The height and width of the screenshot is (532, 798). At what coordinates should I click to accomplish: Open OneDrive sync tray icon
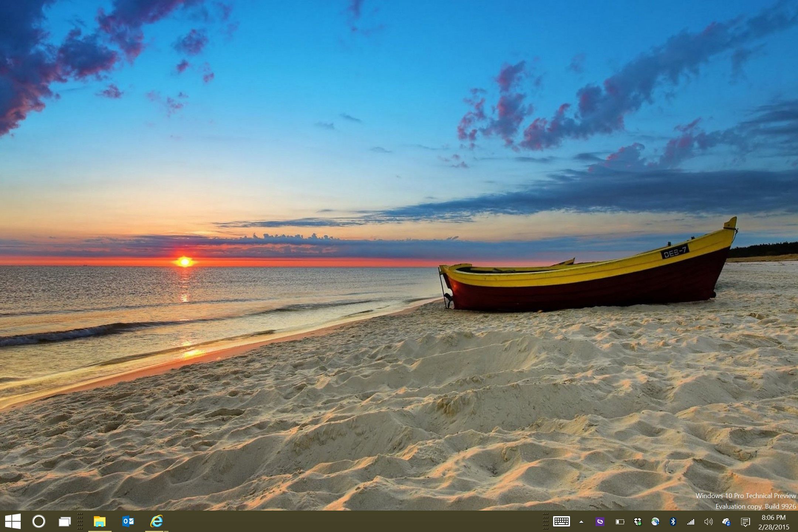tap(726, 522)
